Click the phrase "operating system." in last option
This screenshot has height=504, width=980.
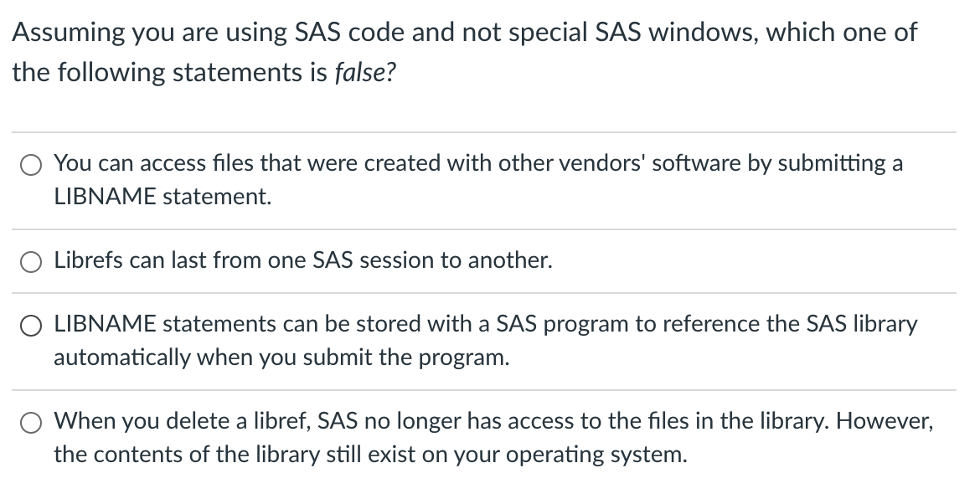(x=596, y=455)
